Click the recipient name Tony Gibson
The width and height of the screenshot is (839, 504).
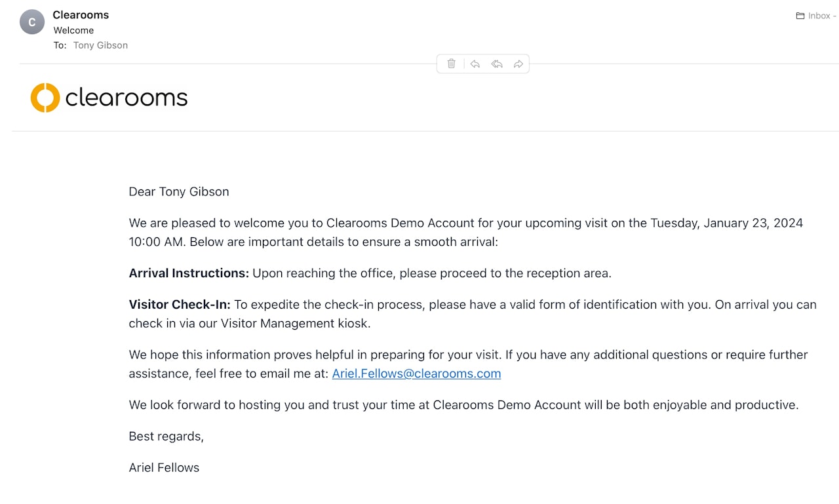point(100,45)
